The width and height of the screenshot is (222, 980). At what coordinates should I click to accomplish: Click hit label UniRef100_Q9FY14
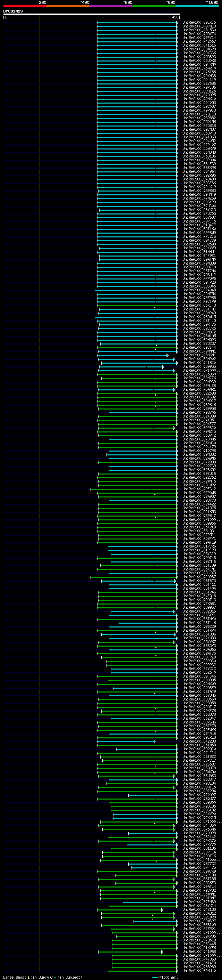(199, 38)
